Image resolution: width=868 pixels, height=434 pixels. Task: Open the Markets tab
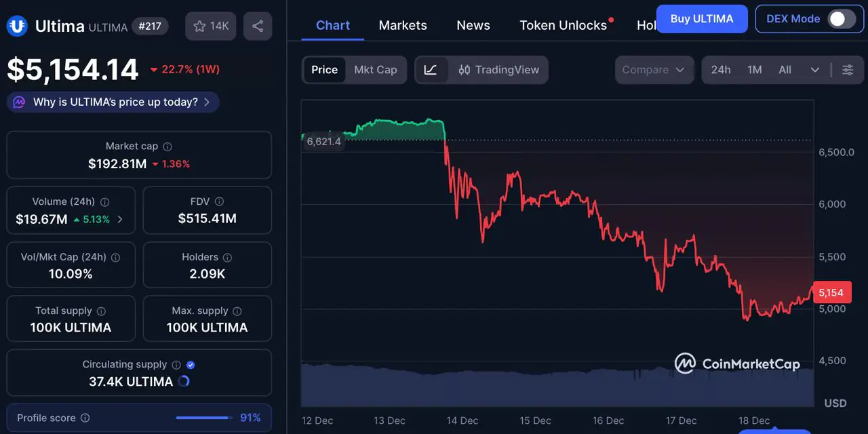point(403,25)
